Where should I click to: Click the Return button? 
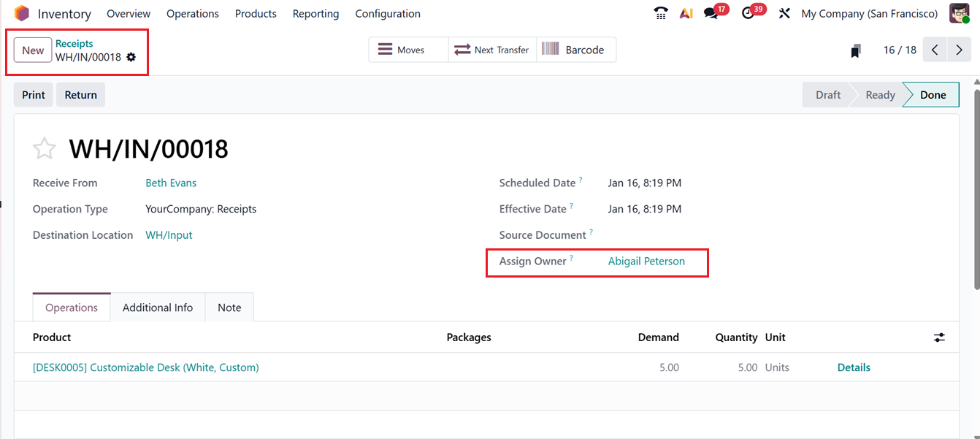point(80,95)
